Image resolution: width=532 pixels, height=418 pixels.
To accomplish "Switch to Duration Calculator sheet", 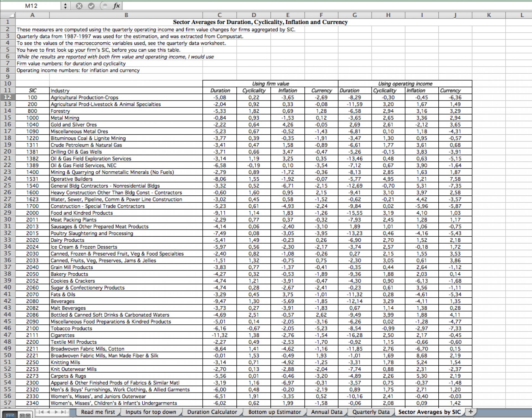I will 212,412.
